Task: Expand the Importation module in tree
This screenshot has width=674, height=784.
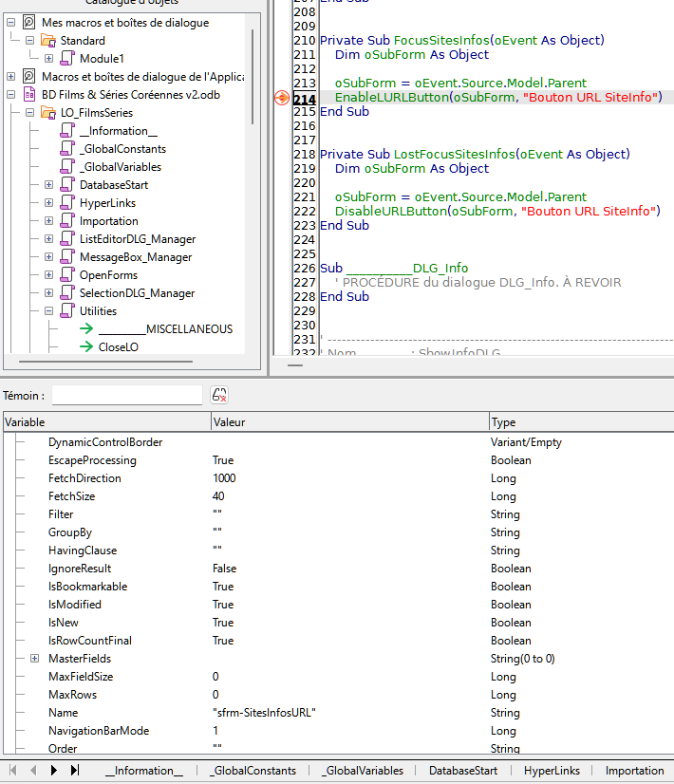Action: click(x=48, y=220)
